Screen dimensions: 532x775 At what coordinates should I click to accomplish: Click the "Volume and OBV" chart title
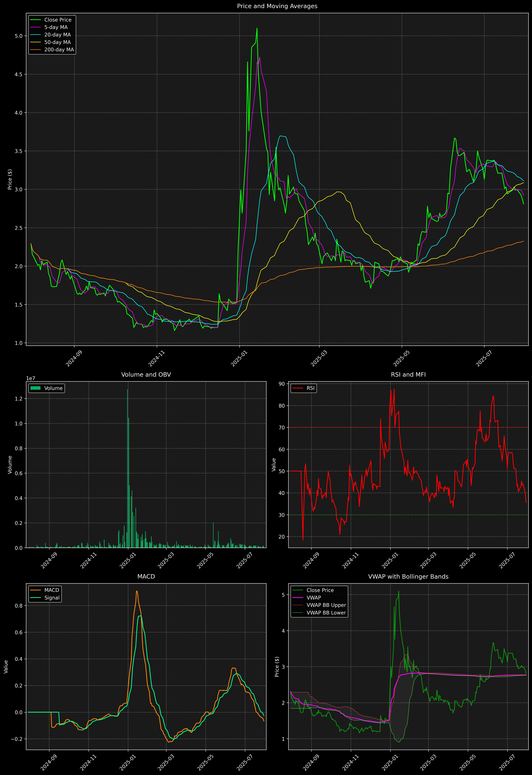pyautogui.click(x=146, y=374)
